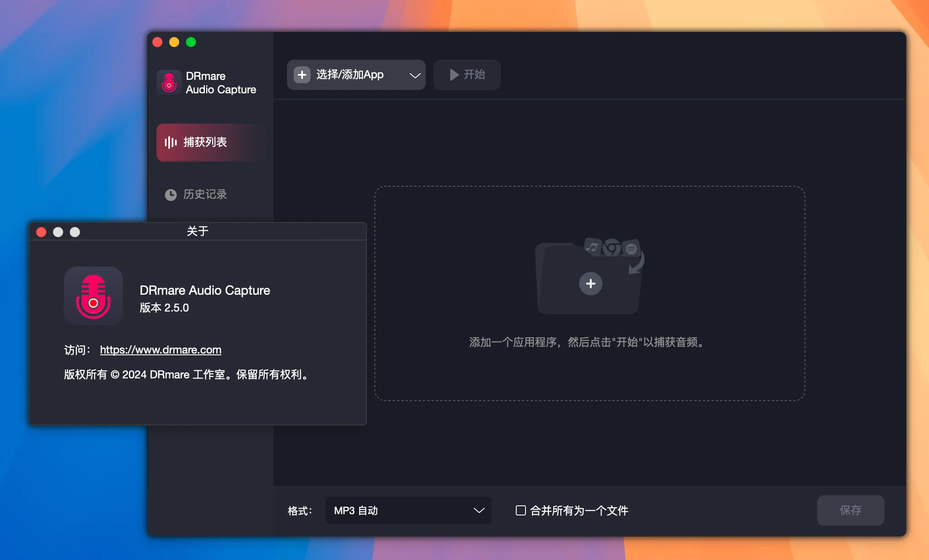The height and width of the screenshot is (560, 929).
Task: Click the Spotify app icon above folder
Action: pyautogui.click(x=631, y=248)
